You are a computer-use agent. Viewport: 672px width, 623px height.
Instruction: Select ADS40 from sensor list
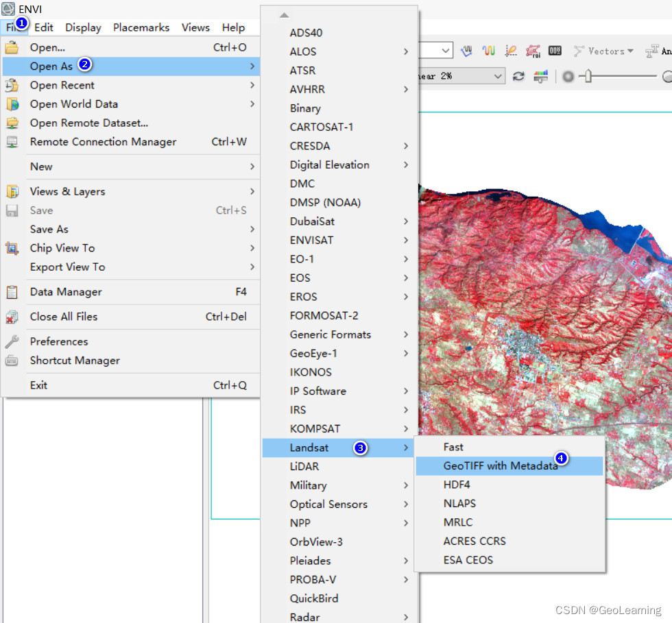[339, 33]
